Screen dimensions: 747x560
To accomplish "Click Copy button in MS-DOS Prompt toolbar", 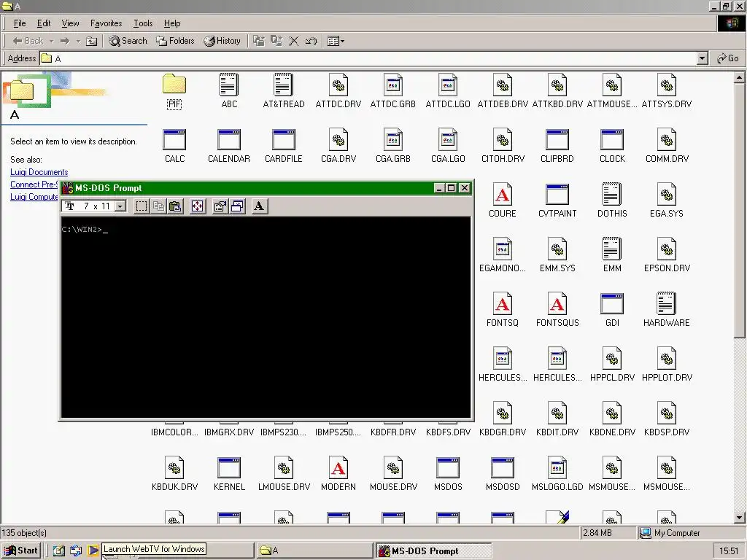I will pos(158,206).
